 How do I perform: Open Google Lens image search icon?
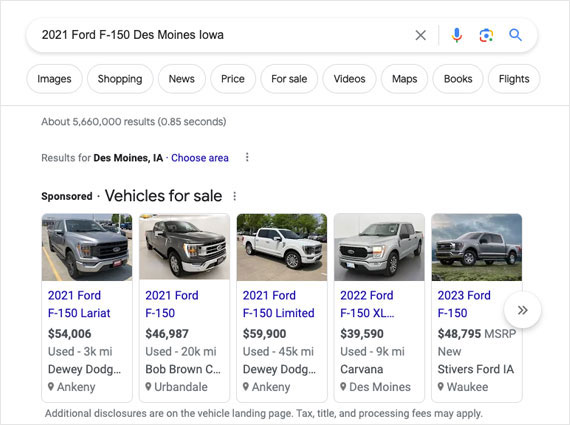pos(486,35)
